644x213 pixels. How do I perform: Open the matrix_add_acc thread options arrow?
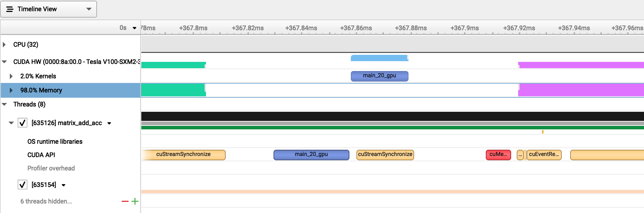click(x=109, y=123)
